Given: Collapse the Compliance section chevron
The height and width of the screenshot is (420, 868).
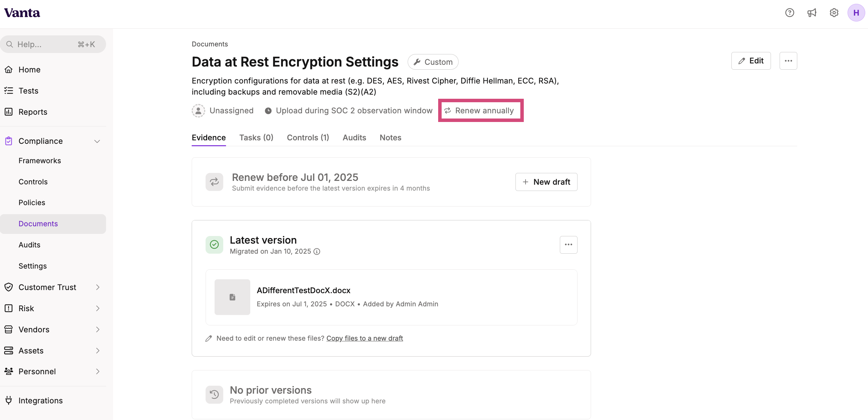Looking at the screenshot, I should tap(97, 141).
